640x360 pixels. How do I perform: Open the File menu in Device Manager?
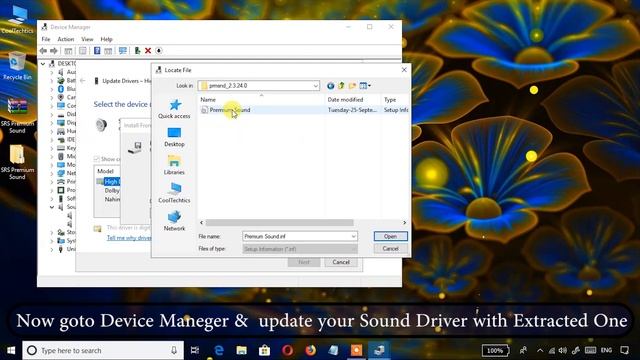[46, 39]
